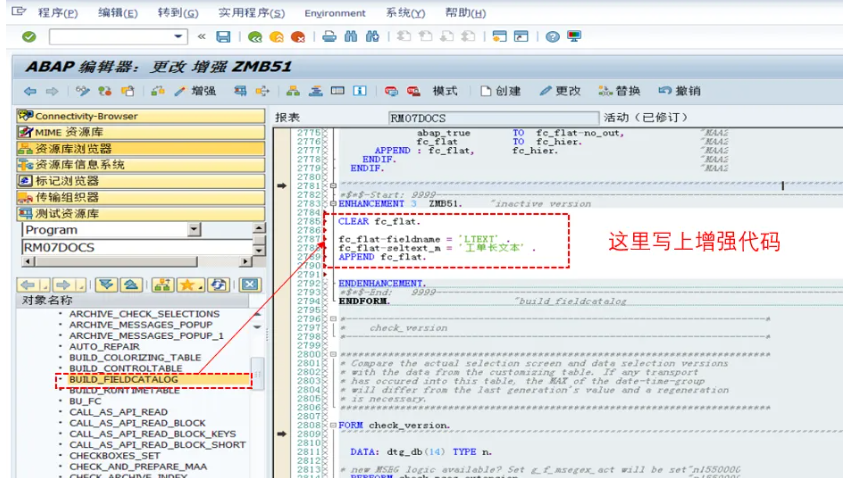Viewport: 843px width, 478px height.
Task: Click the Print icon
Action: pyautogui.click(x=329, y=37)
